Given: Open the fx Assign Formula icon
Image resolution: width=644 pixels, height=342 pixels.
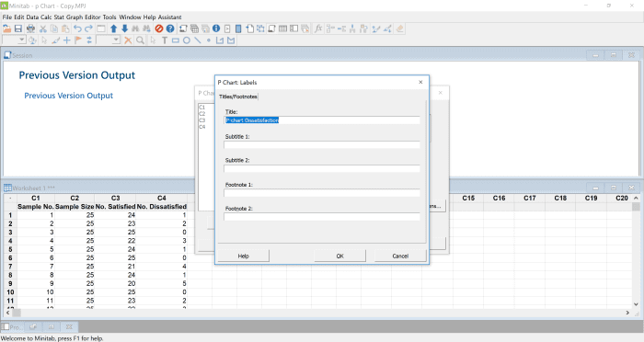Looking at the screenshot, I should (x=318, y=28).
